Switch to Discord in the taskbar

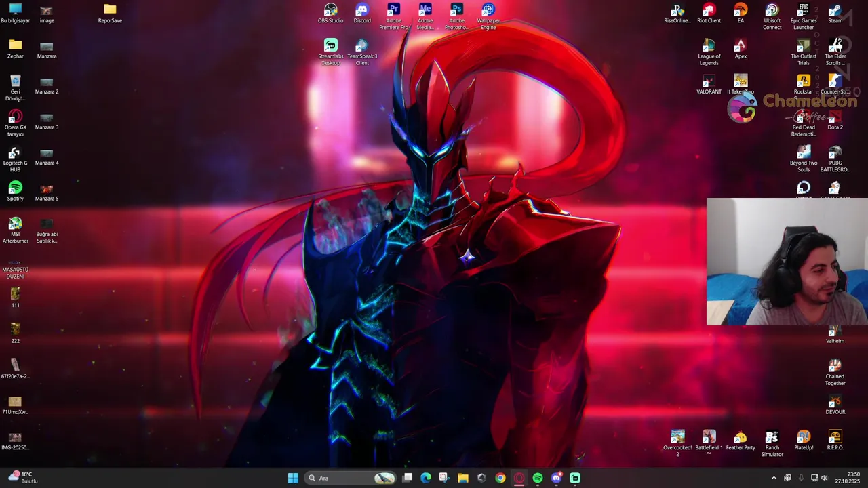tap(557, 478)
